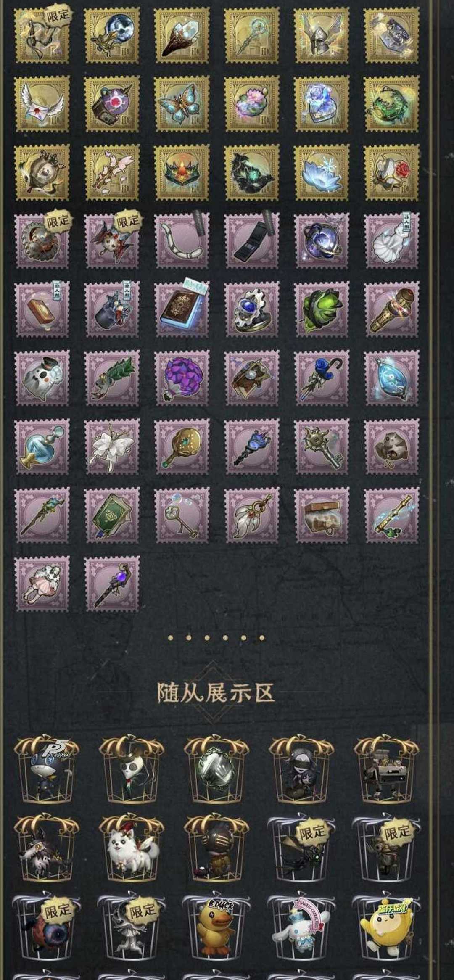Select the blue butterfly gold stamp
454x980 pixels.
(182, 104)
